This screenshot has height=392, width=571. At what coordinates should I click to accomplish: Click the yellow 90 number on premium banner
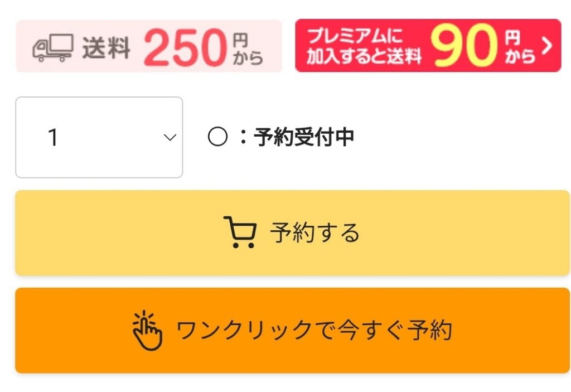[x=463, y=46]
